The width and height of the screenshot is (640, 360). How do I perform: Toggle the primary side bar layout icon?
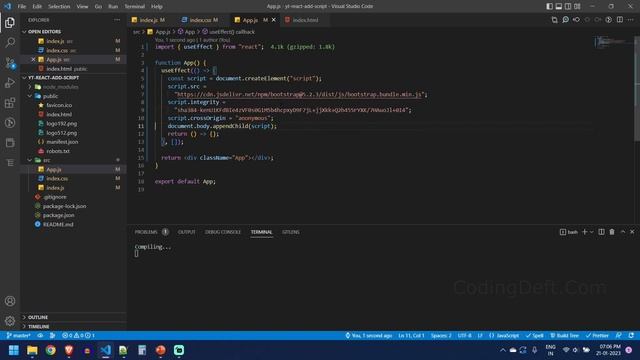(x=549, y=6)
